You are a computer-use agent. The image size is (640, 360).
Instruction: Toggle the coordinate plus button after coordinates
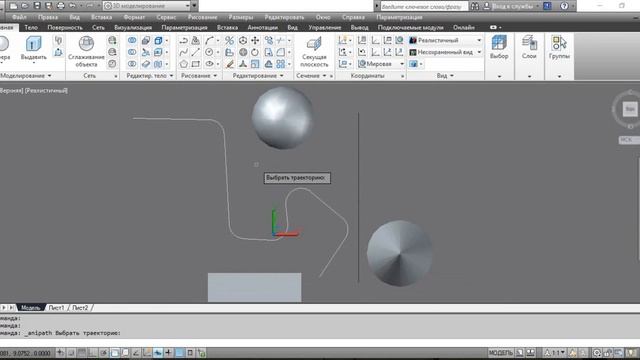click(x=60, y=353)
